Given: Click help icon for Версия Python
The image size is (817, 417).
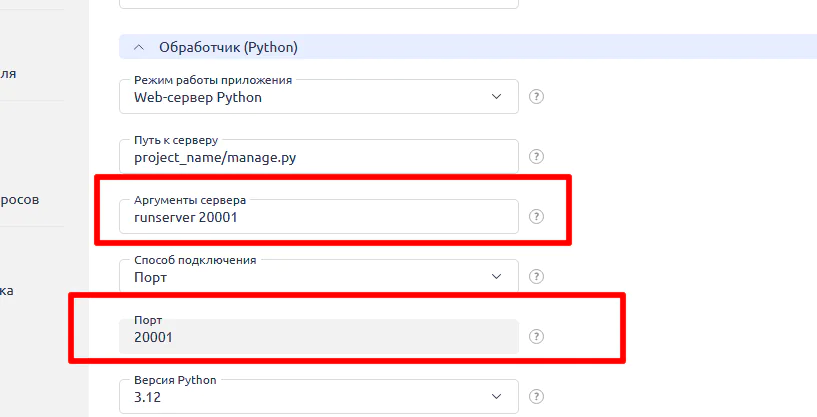Looking at the screenshot, I should pos(536,396).
